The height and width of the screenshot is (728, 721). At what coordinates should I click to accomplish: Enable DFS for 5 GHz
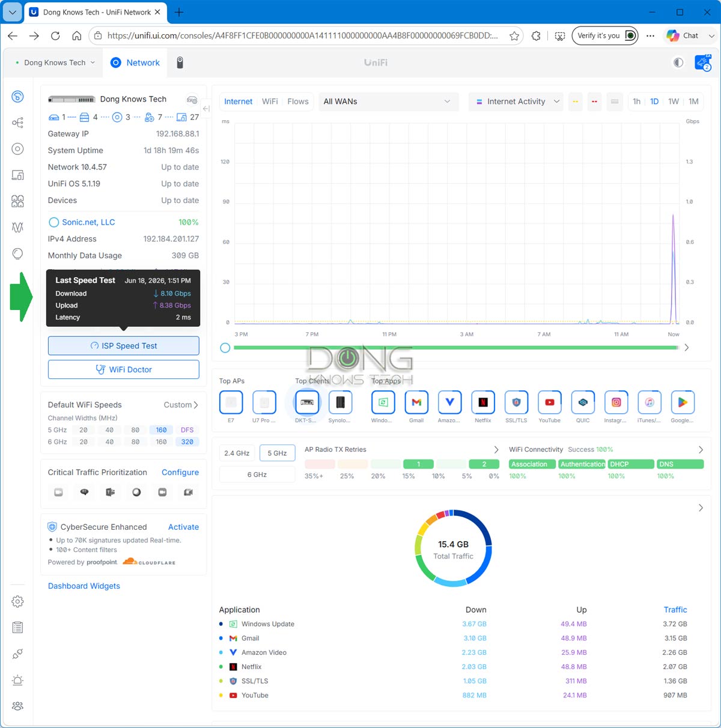[x=187, y=430]
